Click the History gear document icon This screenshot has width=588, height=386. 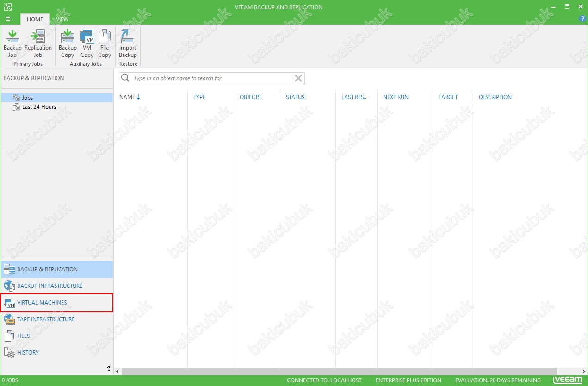(x=9, y=353)
